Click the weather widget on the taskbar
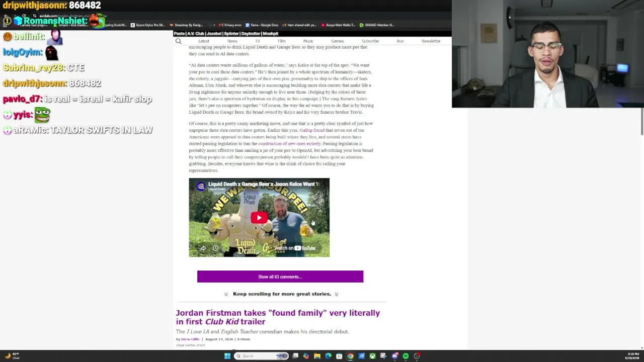This screenshot has width=644, height=362. tap(11, 356)
